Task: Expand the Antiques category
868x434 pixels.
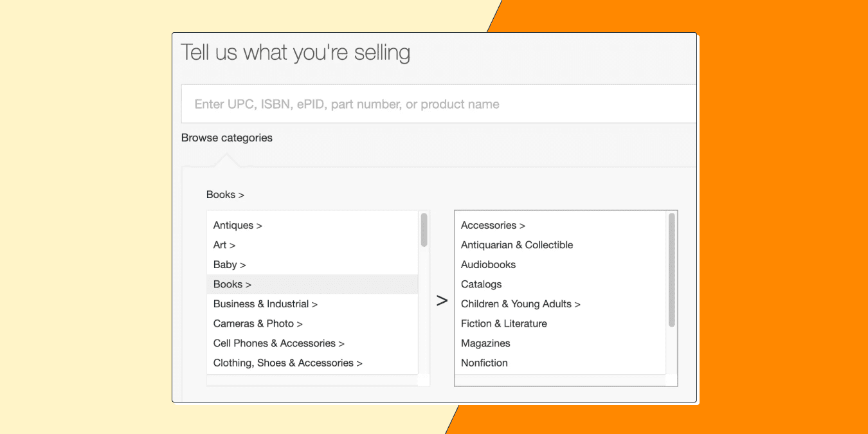Action: pyautogui.click(x=237, y=225)
